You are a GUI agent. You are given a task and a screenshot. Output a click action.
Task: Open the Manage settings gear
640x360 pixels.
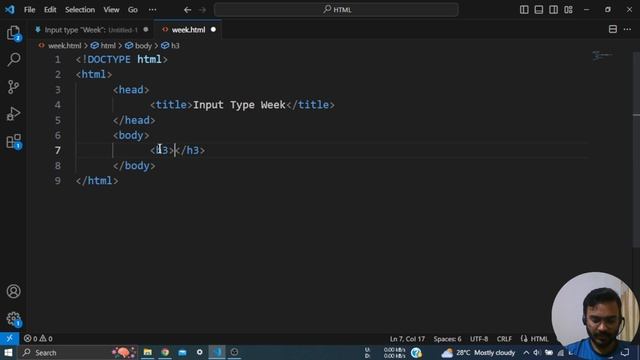[x=13, y=319]
